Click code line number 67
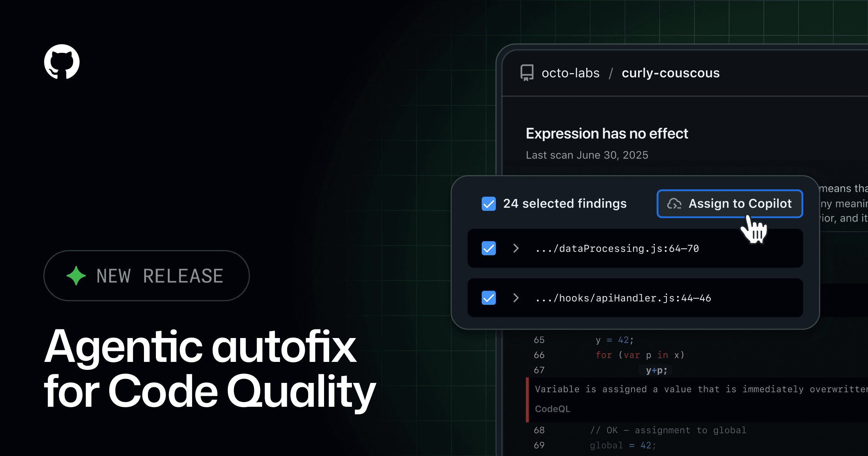868x456 pixels. pyautogui.click(x=539, y=370)
